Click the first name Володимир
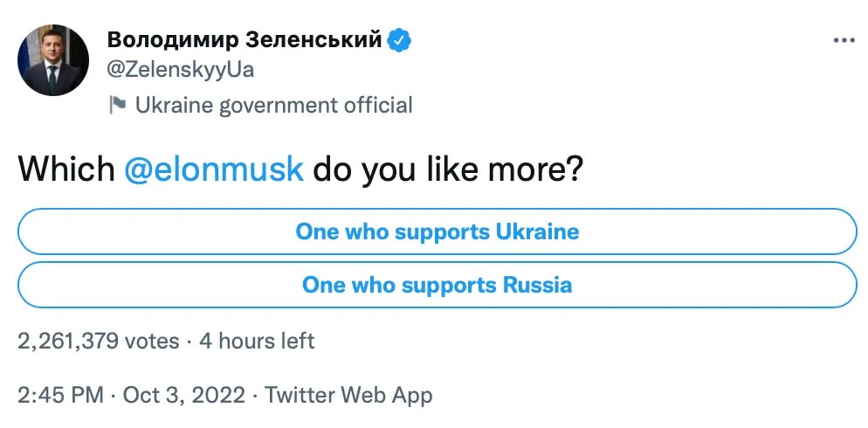The height and width of the screenshot is (428, 868). point(172,40)
